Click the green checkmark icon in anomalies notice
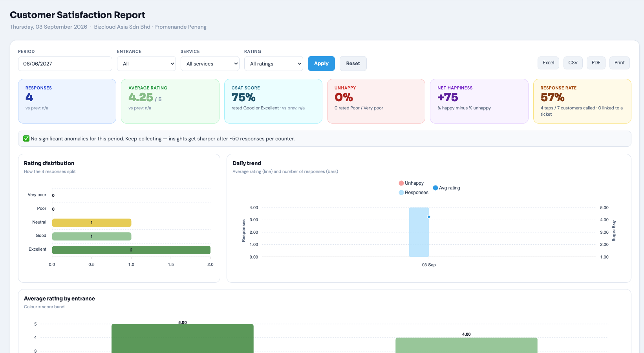644x353 pixels. pyautogui.click(x=26, y=138)
